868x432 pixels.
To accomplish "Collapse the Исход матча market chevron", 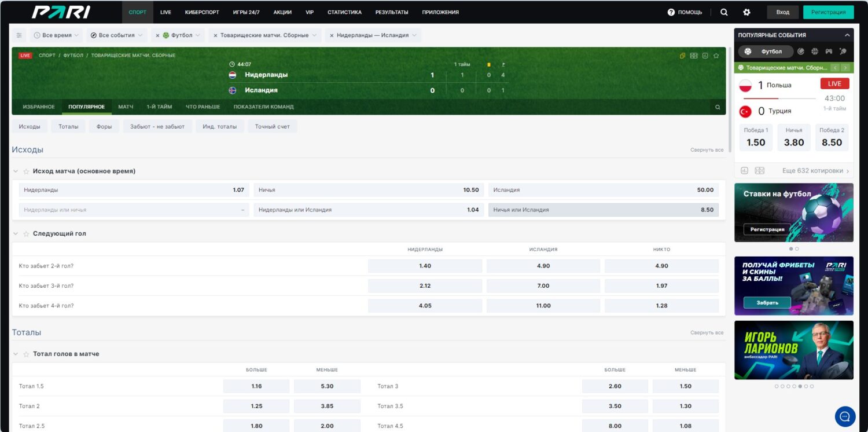I will coord(16,171).
